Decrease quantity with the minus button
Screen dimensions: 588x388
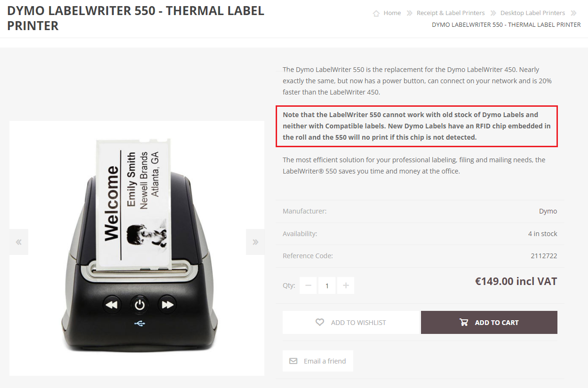(x=308, y=285)
